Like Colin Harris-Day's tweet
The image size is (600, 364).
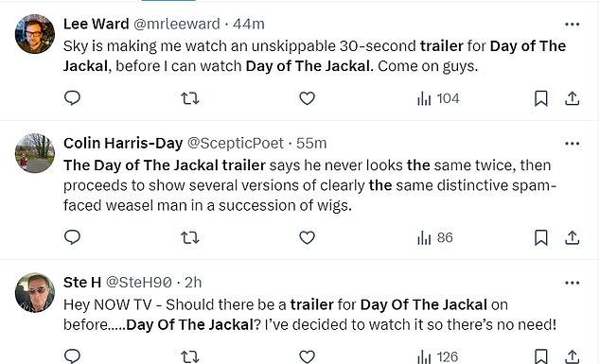[x=307, y=238]
